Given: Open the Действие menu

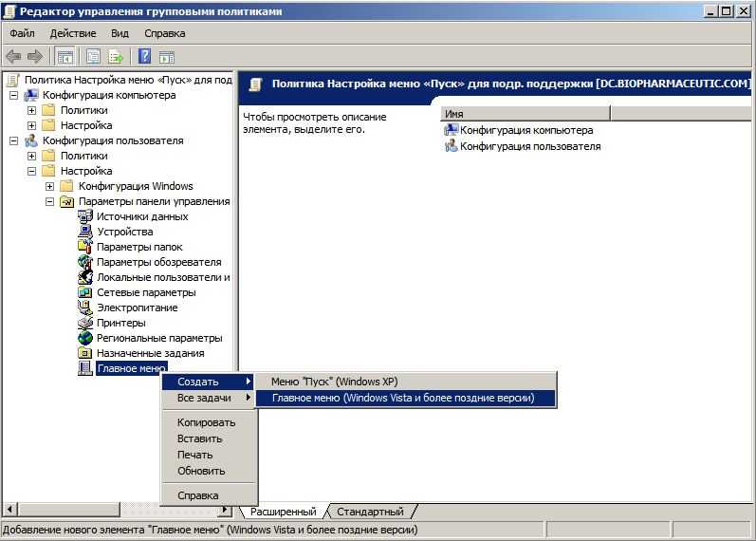Looking at the screenshot, I should (x=73, y=33).
